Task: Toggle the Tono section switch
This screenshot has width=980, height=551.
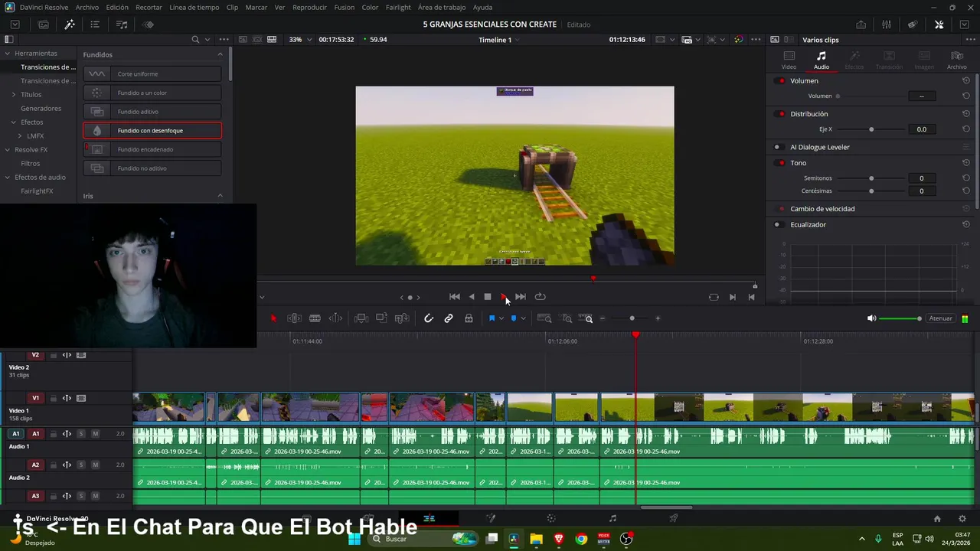Action: click(780, 163)
